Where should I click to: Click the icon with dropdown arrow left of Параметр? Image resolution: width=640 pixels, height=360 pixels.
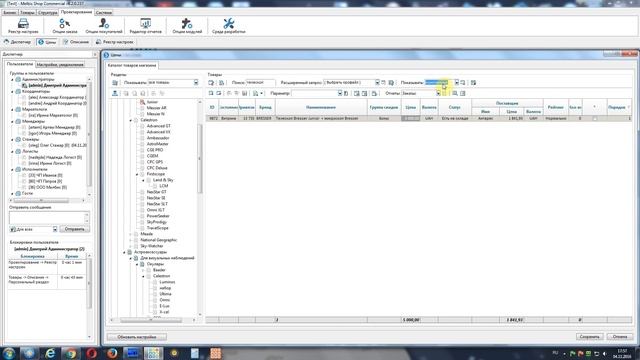pos(258,93)
